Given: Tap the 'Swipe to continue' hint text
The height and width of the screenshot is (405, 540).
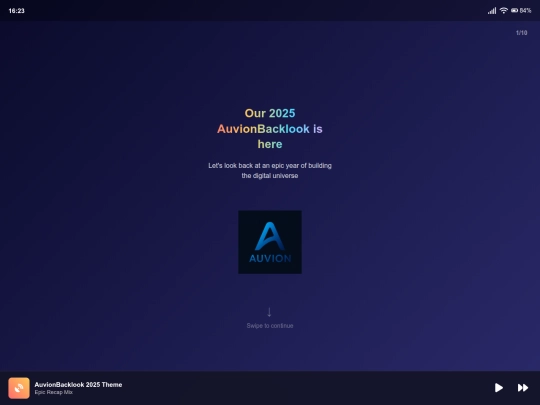Looking at the screenshot, I should tap(270, 325).
